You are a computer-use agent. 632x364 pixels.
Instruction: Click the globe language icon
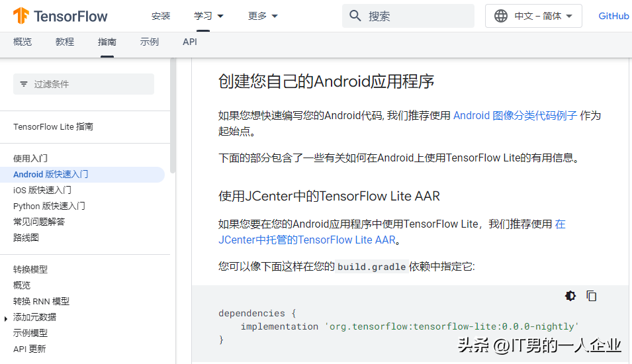(x=500, y=16)
